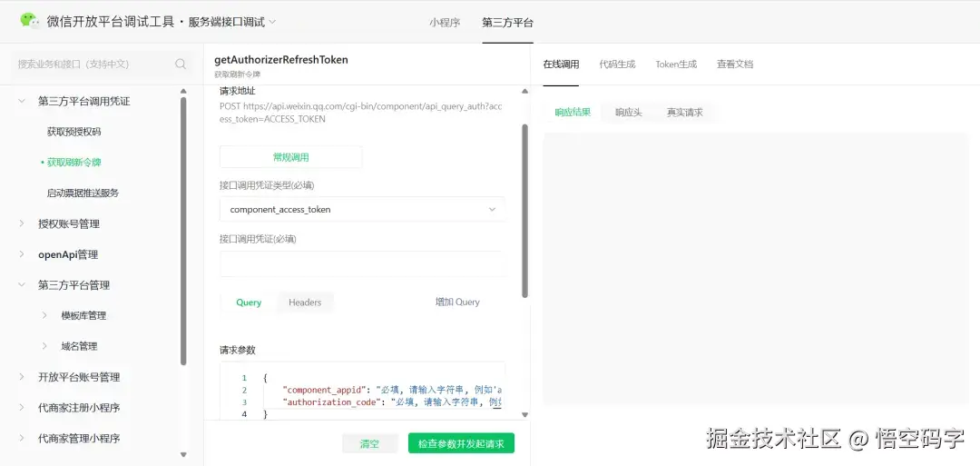Click the getAuthorizerRefreshToken title

(281, 60)
